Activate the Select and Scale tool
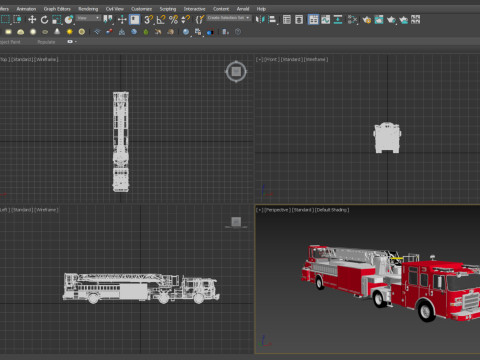The image size is (480, 360). click(x=57, y=20)
